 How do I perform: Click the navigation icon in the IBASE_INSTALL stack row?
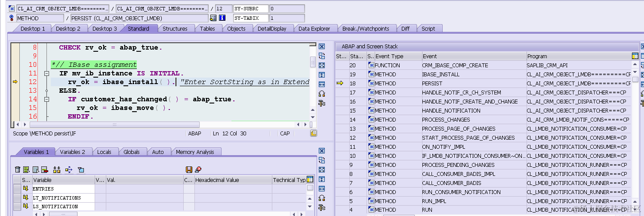coord(371,75)
